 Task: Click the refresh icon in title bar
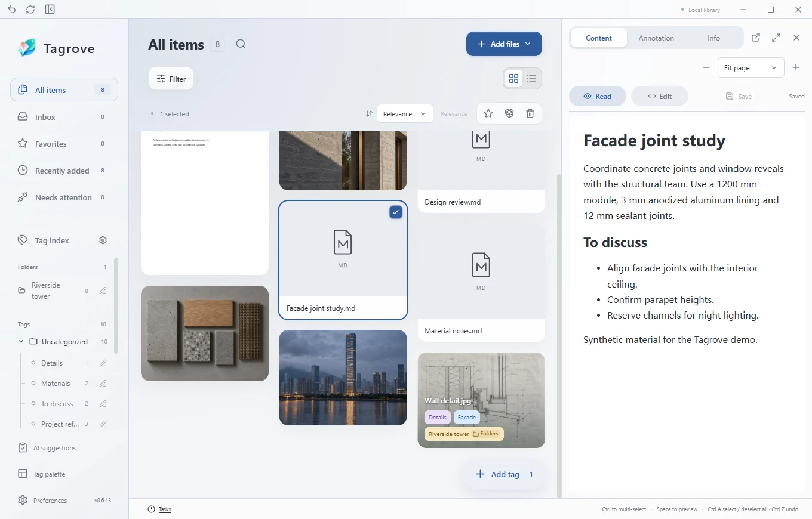click(30, 10)
